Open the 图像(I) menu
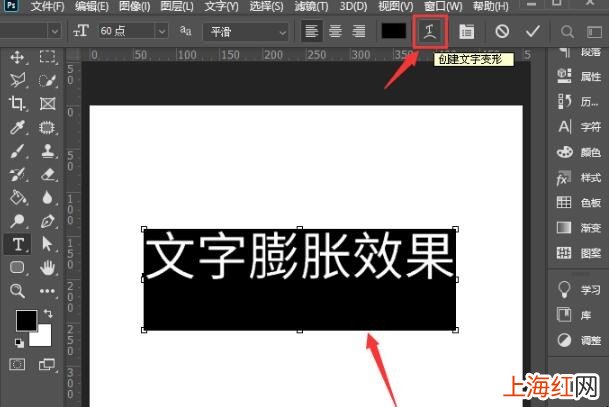Viewport: 609px width, 407px height. [134, 7]
